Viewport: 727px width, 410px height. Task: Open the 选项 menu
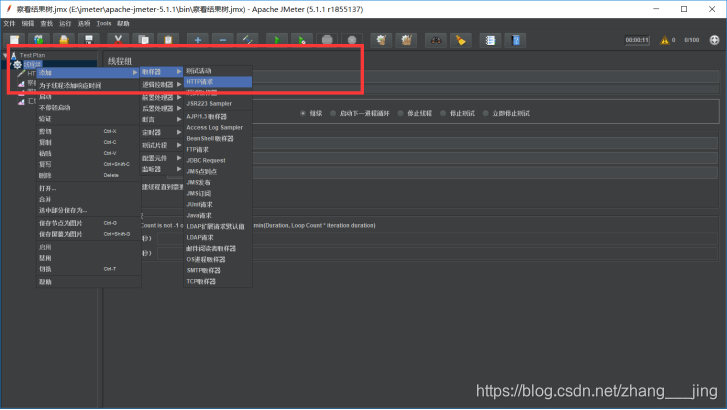[x=84, y=23]
